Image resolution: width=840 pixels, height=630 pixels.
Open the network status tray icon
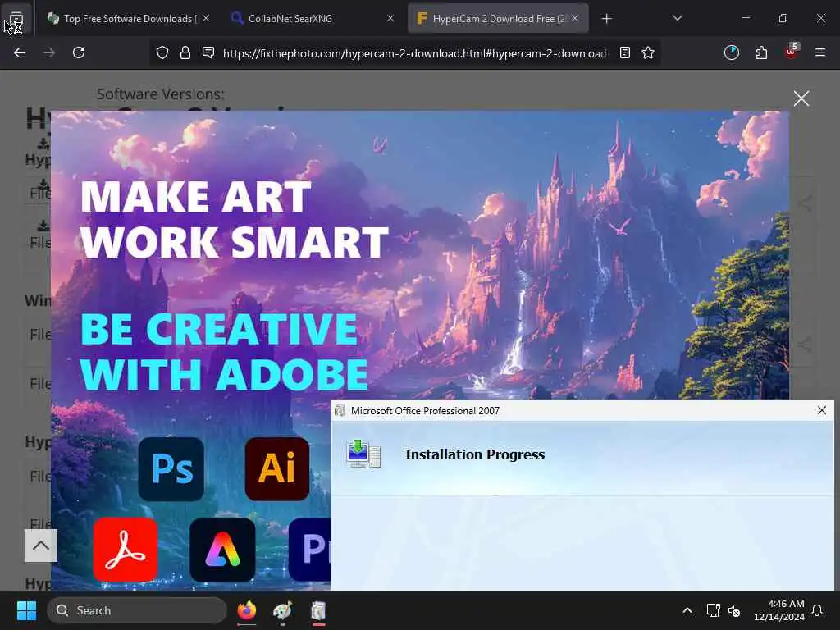click(x=713, y=610)
